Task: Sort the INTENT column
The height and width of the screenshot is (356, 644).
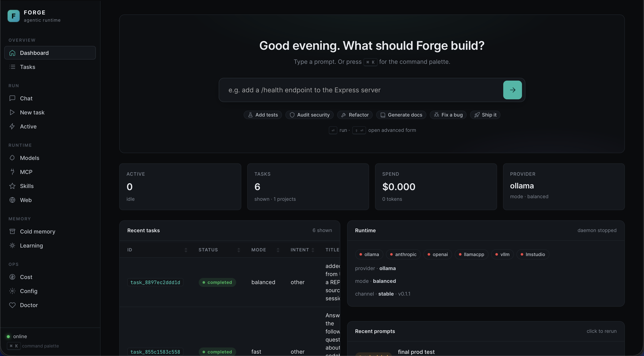Action: point(313,250)
